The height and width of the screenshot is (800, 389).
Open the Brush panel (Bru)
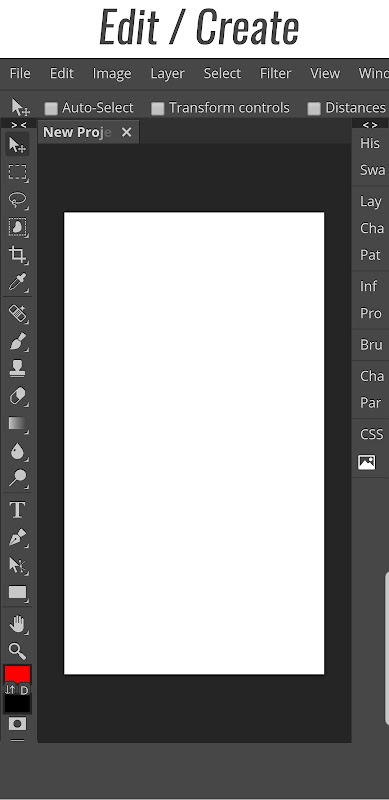(x=371, y=344)
